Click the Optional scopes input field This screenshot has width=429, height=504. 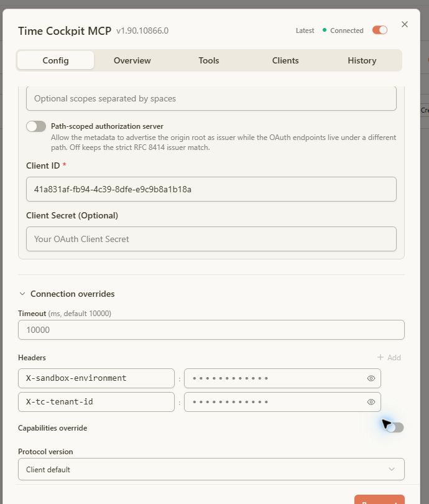click(211, 98)
